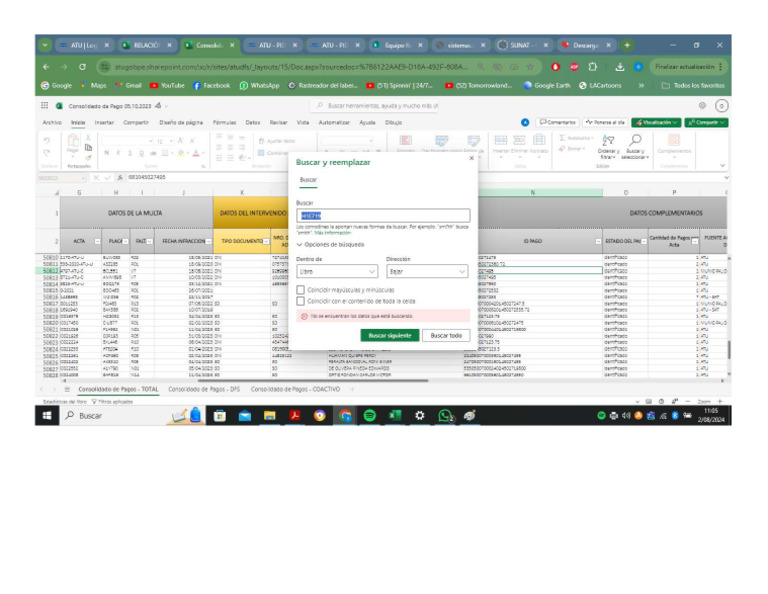Screen dimensions: 768x594
Task: Open Spotify from the taskbar
Action: tap(370, 416)
